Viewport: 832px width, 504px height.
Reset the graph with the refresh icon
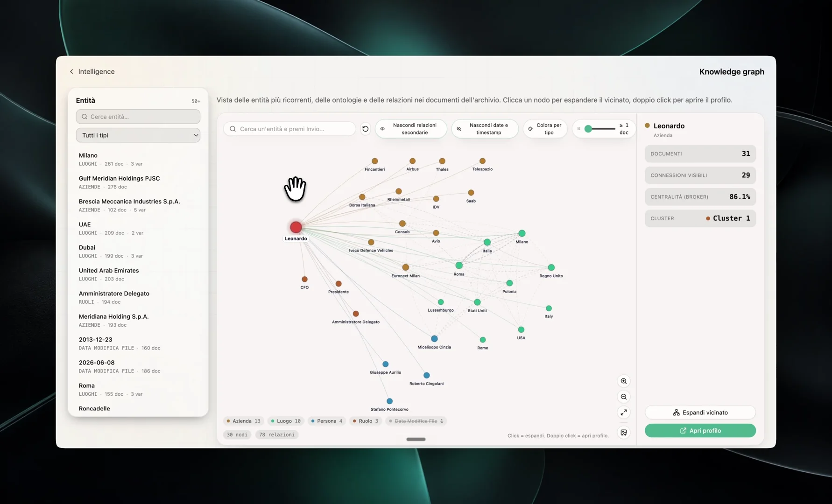click(x=366, y=129)
